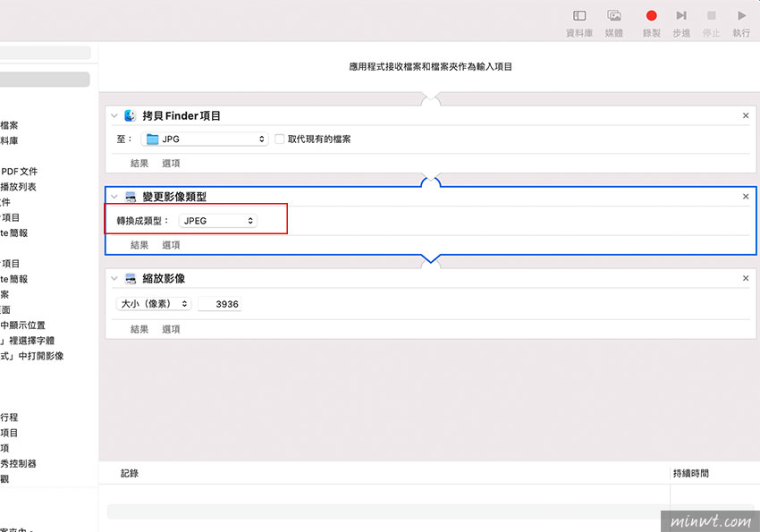Viewport: 760px width, 532px height.
Task: Remove the 變更影像類型 action
Action: (x=746, y=196)
